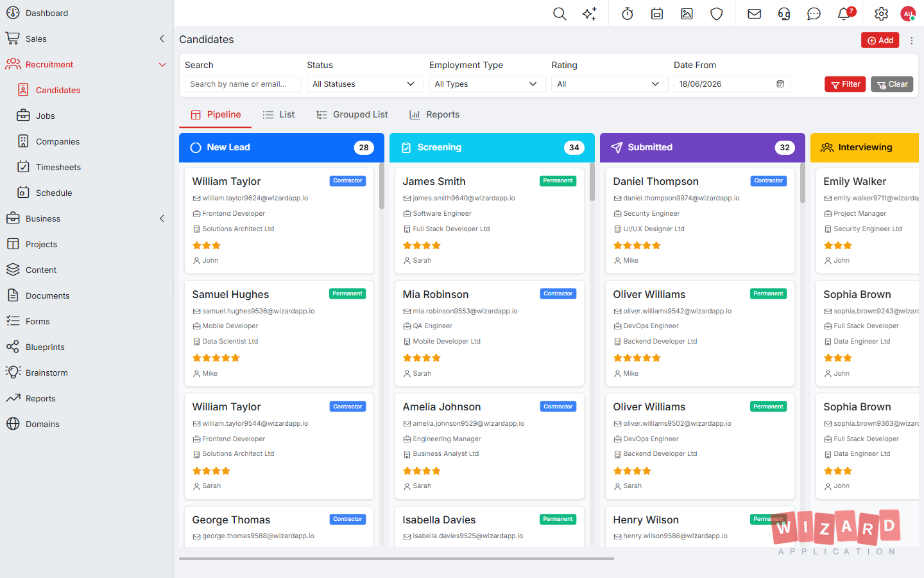The width and height of the screenshot is (924, 578).
Task: Open the mail envelope icon
Action: pyautogui.click(x=755, y=13)
